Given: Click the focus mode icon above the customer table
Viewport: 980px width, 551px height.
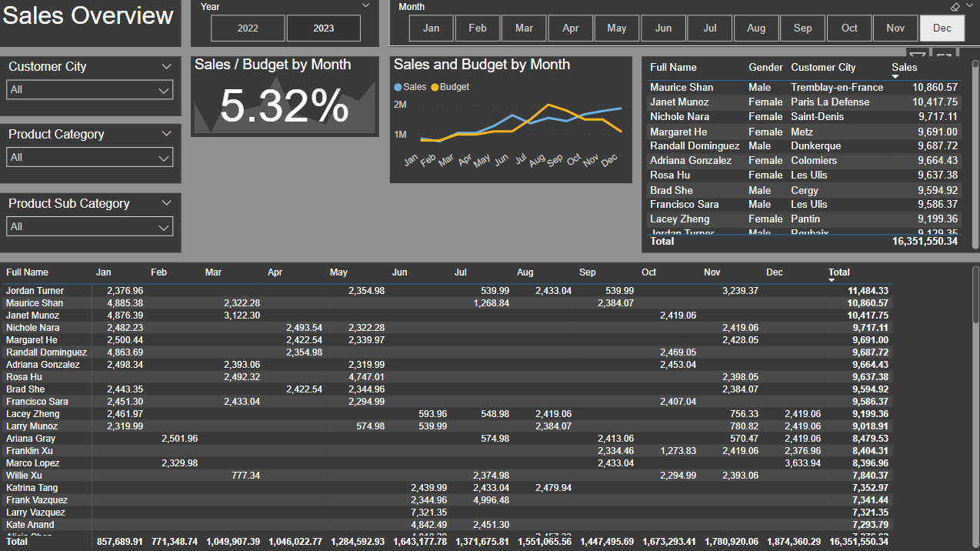Looking at the screenshot, I should coord(945,55).
